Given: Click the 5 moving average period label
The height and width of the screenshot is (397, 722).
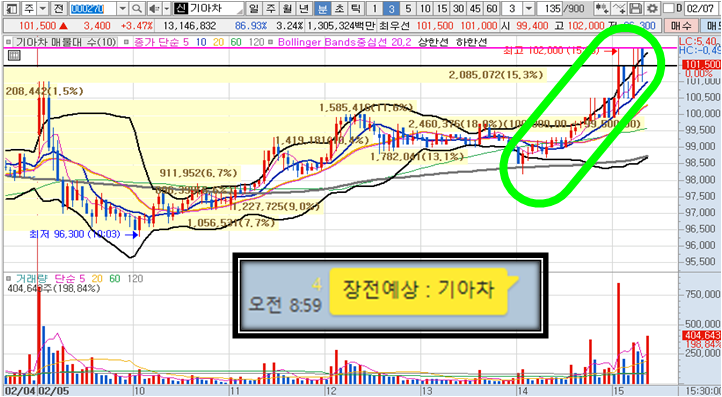Looking at the screenshot, I should tap(185, 42).
